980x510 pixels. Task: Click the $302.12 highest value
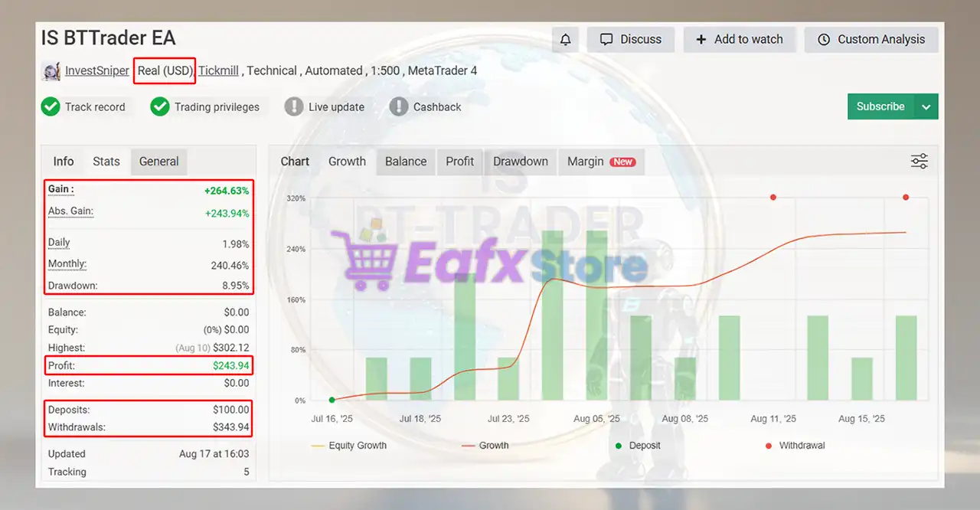pyautogui.click(x=231, y=348)
